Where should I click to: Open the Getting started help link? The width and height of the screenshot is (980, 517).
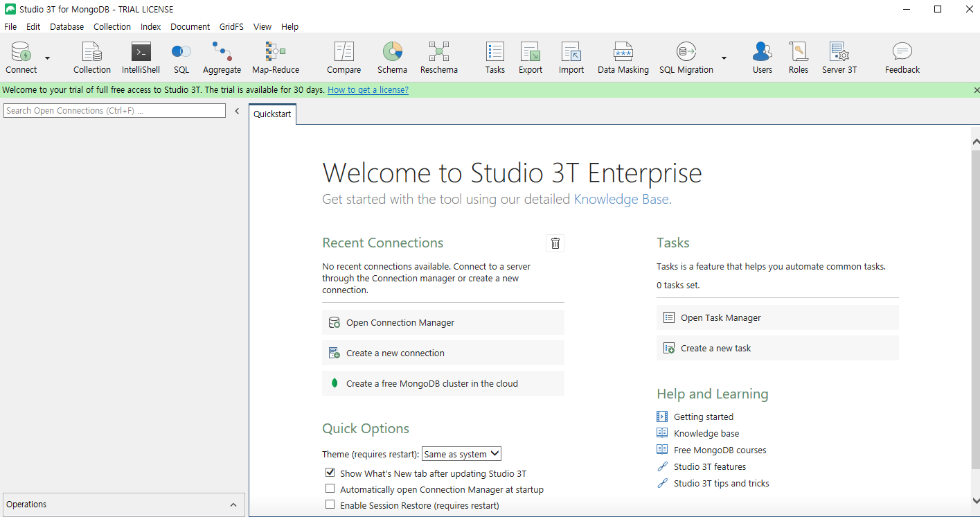point(704,417)
